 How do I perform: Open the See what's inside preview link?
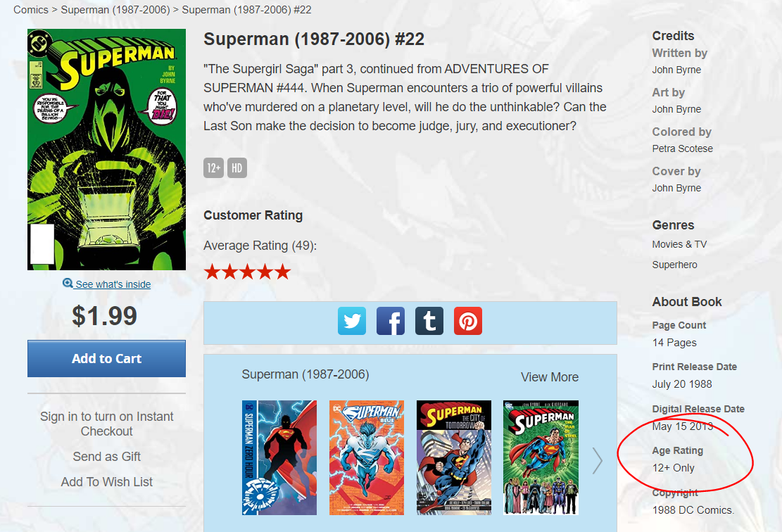pyautogui.click(x=113, y=284)
